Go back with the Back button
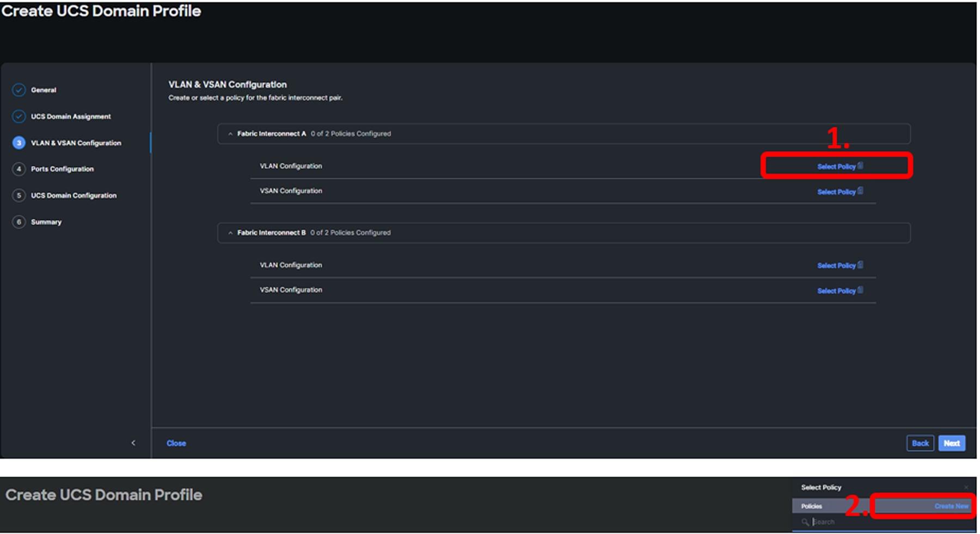Screen dimensions: 980x534 [920, 443]
